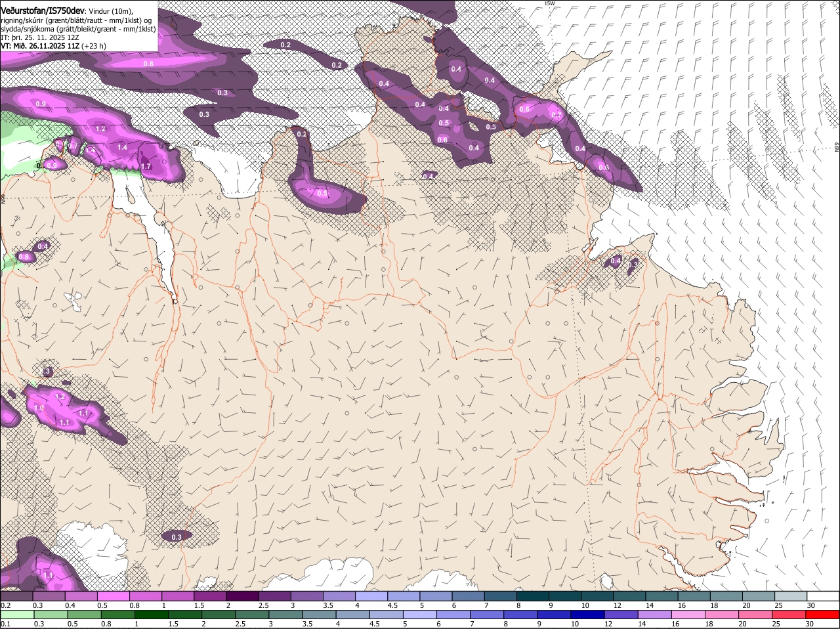Click the VT: Mið. 26.11.2025 11Z (+23 h) line

[53, 46]
